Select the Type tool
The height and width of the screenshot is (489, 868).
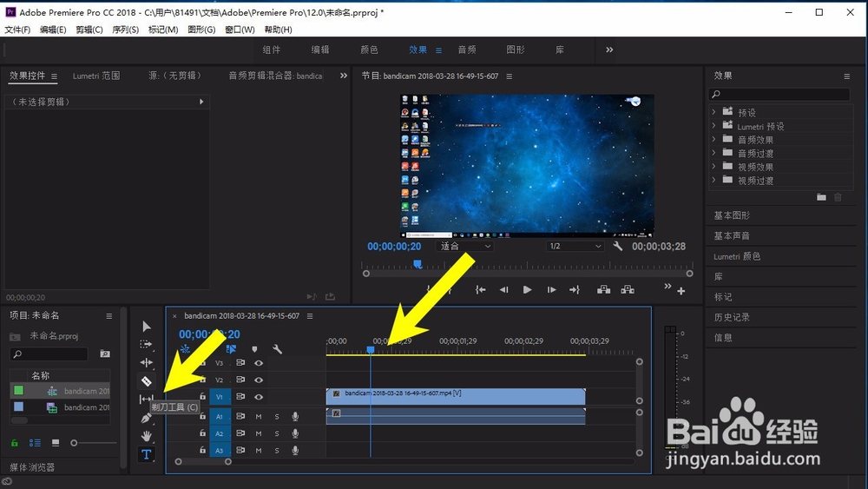click(x=146, y=454)
